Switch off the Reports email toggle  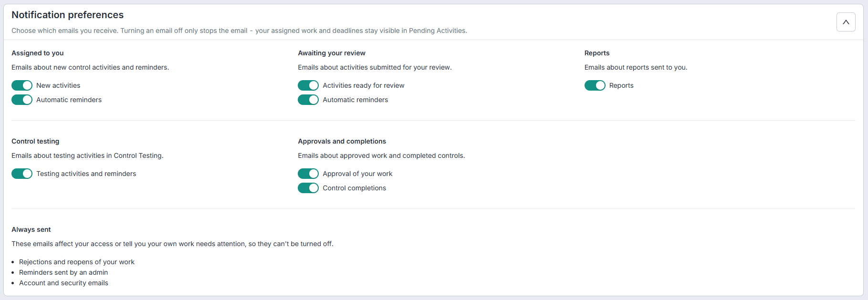(x=595, y=85)
